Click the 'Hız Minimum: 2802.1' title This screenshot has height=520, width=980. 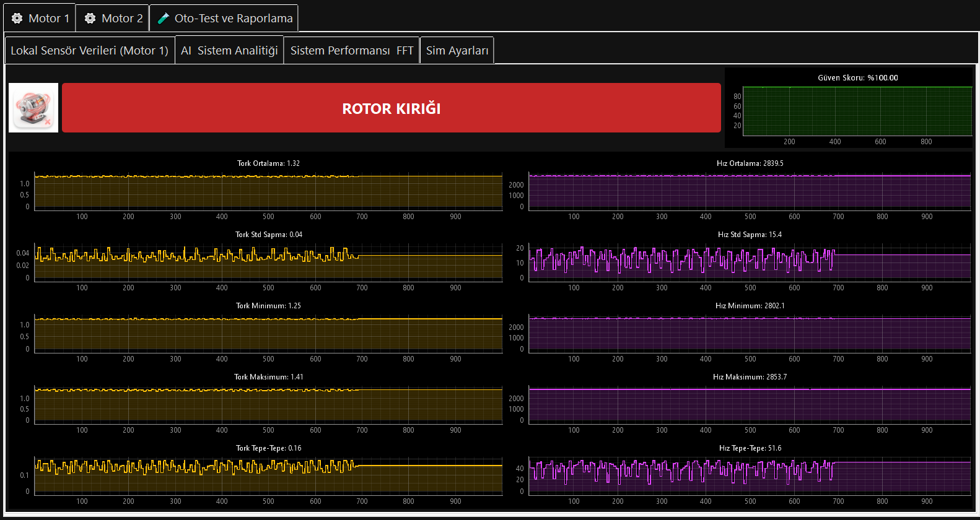coord(750,306)
